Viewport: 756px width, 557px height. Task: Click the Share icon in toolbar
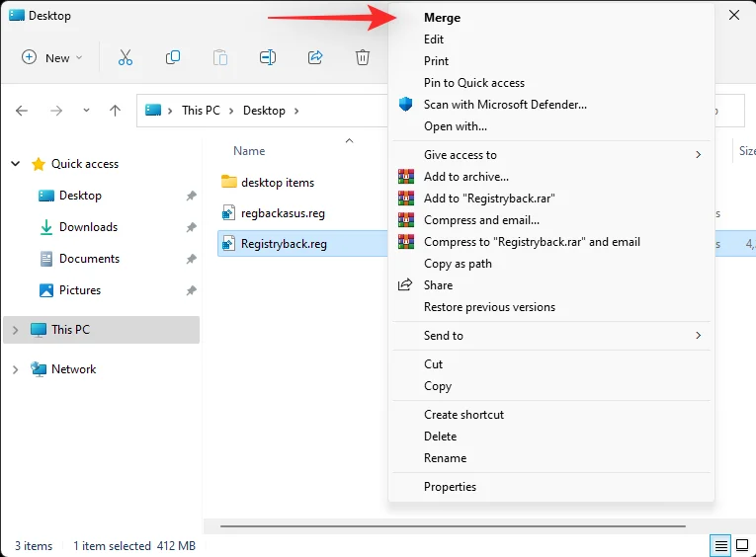pyautogui.click(x=315, y=57)
